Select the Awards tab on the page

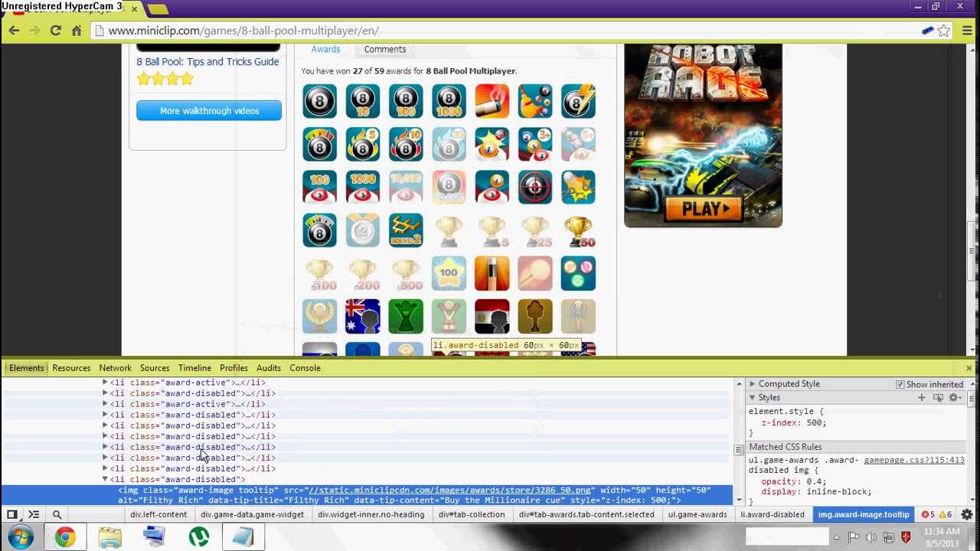(x=325, y=49)
